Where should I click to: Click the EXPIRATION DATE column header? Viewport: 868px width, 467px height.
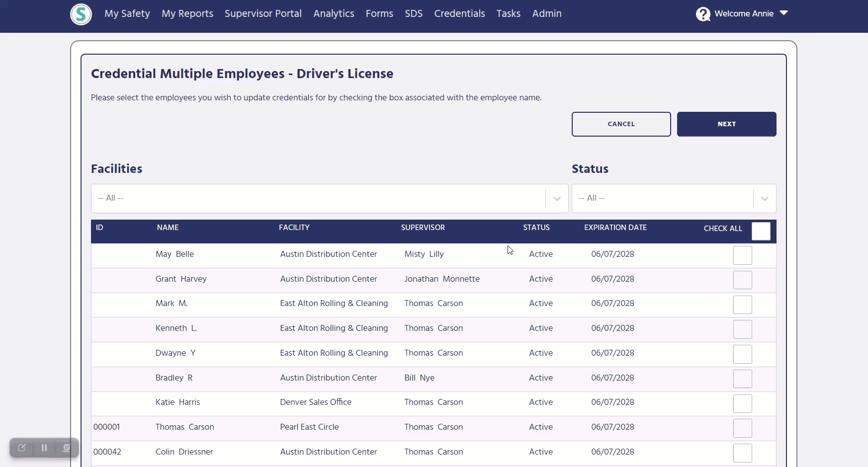(615, 228)
